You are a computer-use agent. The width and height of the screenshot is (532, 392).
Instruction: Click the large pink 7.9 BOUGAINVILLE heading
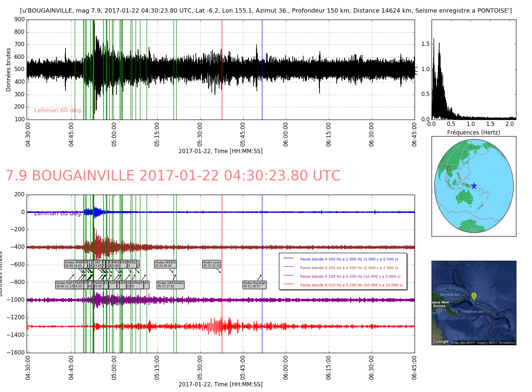tap(173, 176)
